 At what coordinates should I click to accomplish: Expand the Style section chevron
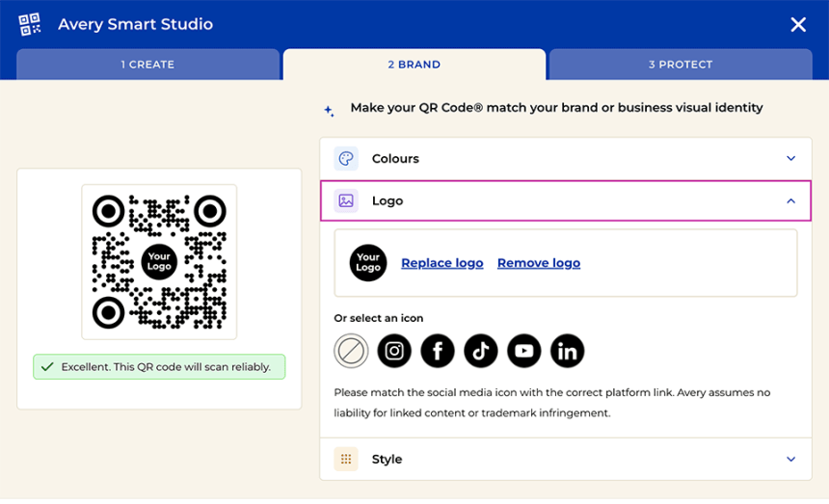click(791, 459)
